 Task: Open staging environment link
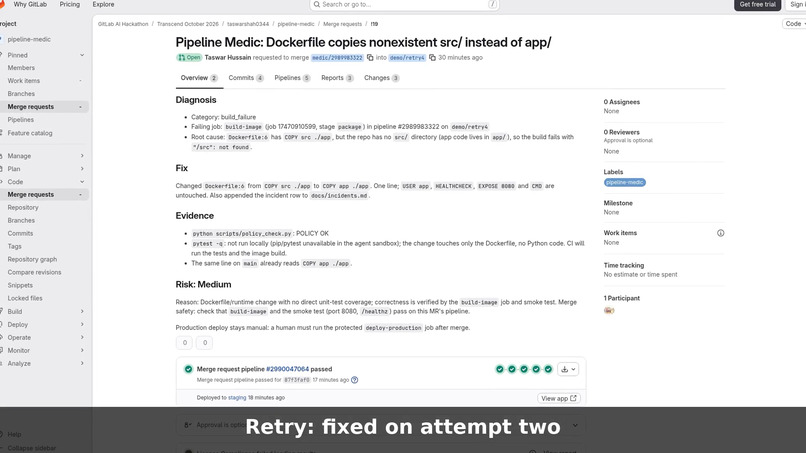tap(237, 397)
